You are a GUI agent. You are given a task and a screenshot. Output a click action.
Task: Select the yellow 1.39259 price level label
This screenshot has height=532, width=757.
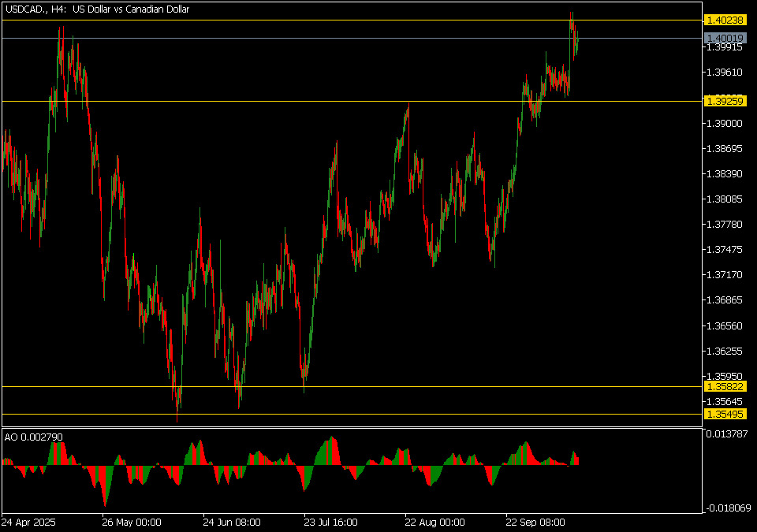(725, 101)
